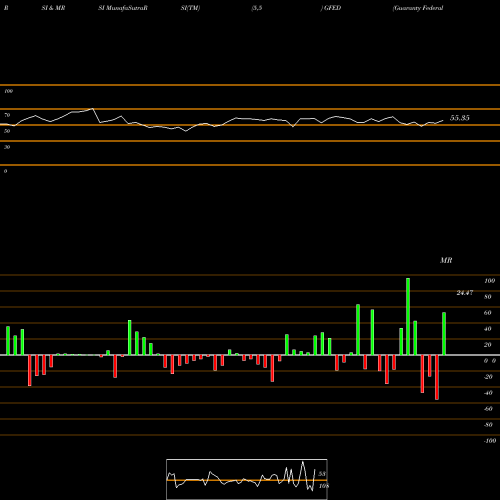
Task: Click the 30 level label on RSI axis
Action: point(7,147)
